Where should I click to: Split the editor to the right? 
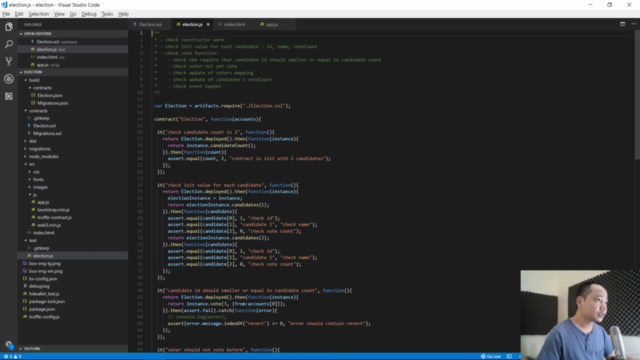(x=622, y=24)
